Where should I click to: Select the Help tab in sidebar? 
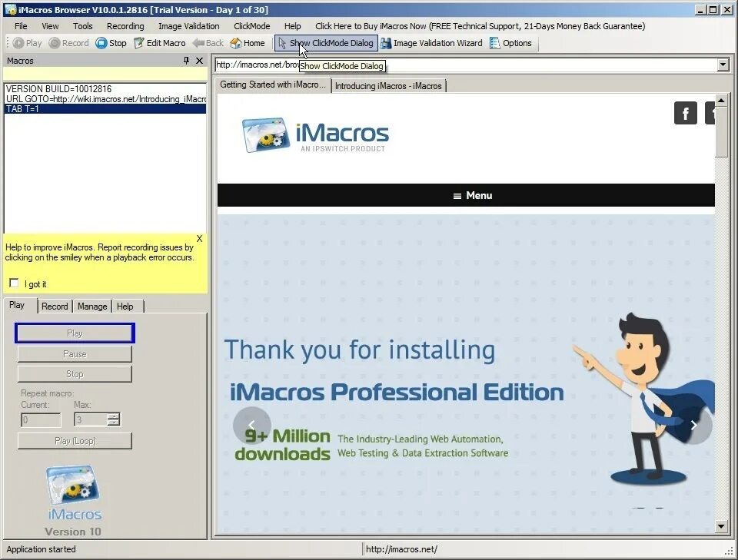125,307
